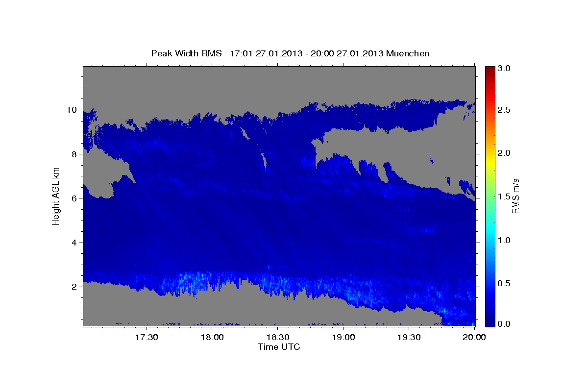Click the 17:30 time tick label

[147, 338]
